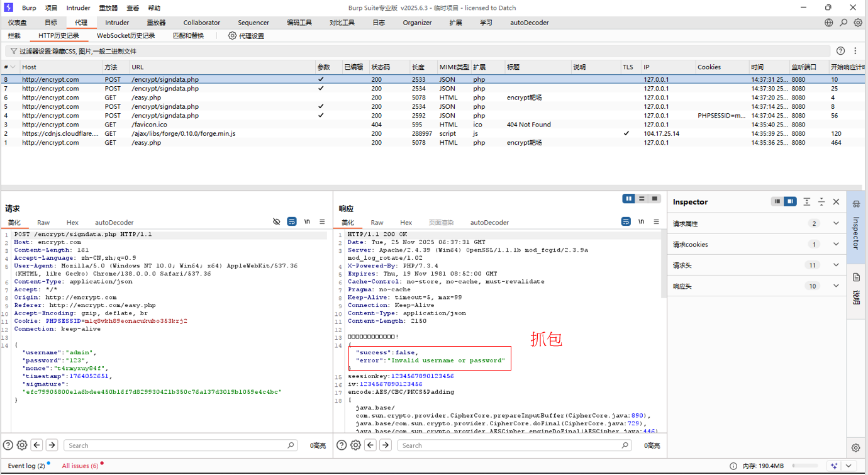Open response panel hamburger menu
The image size is (868, 475).
tap(657, 221)
